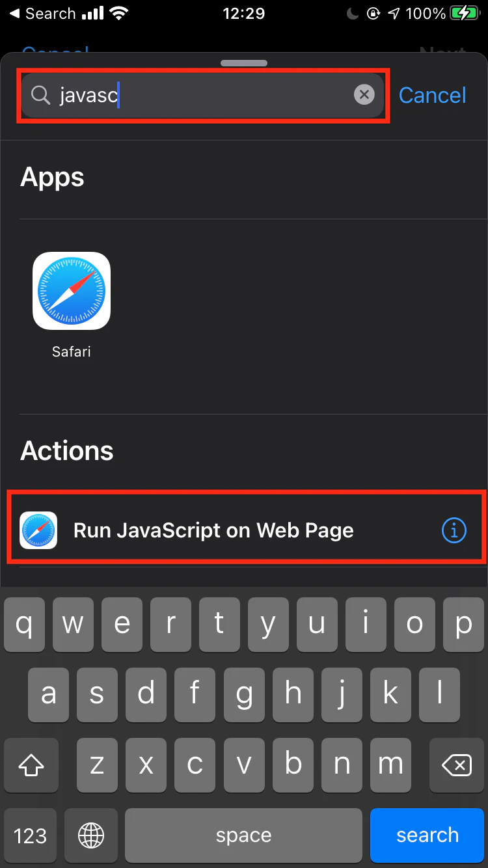The height and width of the screenshot is (868, 488).
Task: Tap the sheet grabber handle at top
Action: tap(244, 63)
